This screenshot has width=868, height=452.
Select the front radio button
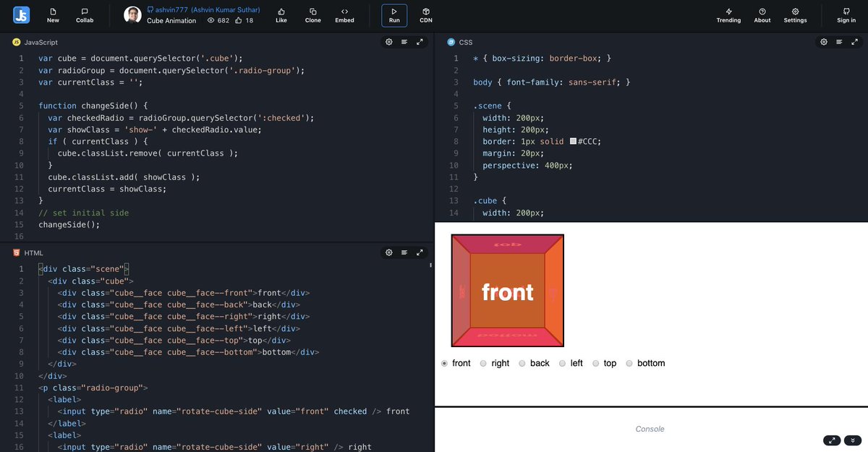coord(444,363)
